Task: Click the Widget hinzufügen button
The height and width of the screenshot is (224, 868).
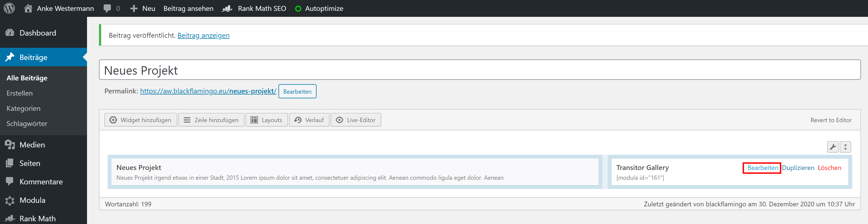Action: click(141, 120)
